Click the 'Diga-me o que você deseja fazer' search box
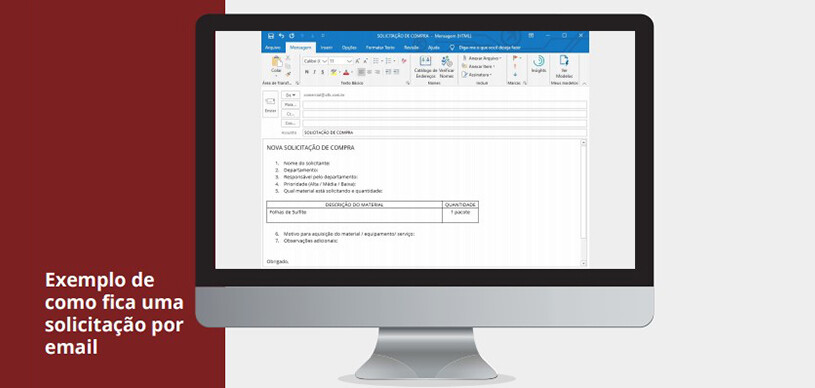815x388 pixels. tap(484, 47)
